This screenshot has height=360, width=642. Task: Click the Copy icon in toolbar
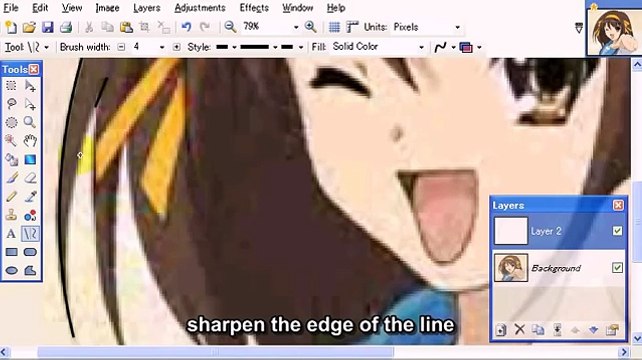pyautogui.click(x=107, y=27)
